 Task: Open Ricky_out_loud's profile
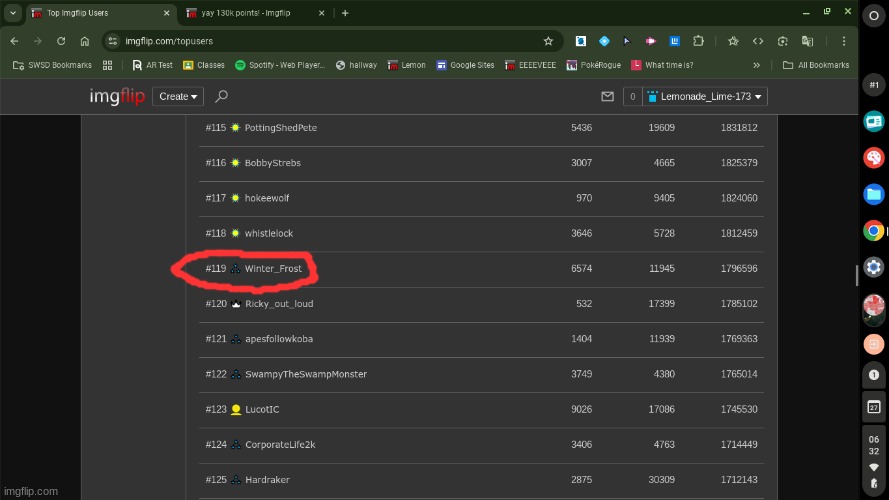pos(279,303)
